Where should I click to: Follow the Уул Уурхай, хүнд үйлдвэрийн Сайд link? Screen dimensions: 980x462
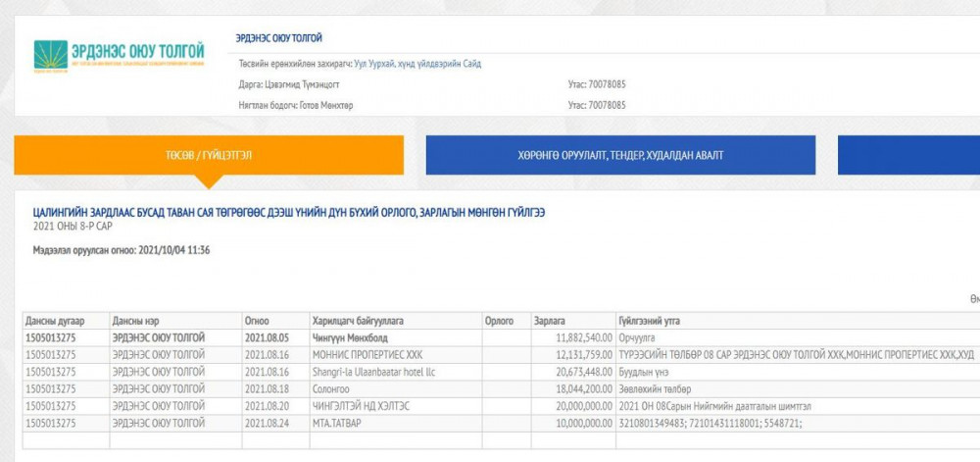coord(417,64)
